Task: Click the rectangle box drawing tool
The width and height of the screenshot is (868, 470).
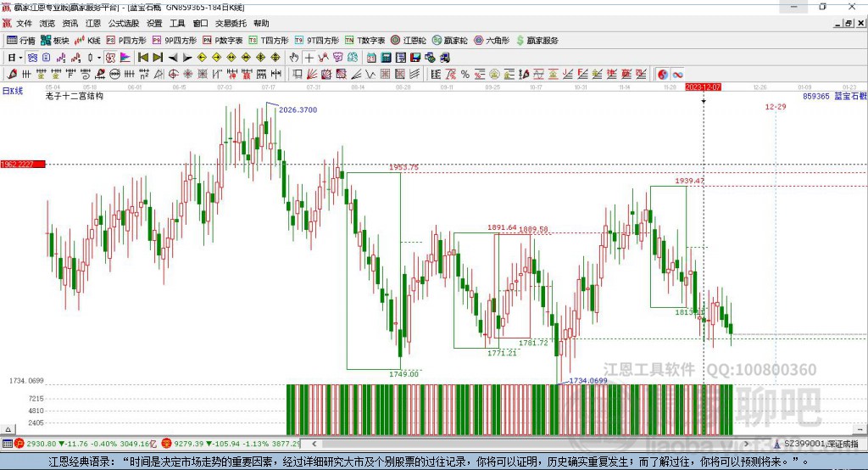Action: click(298, 75)
